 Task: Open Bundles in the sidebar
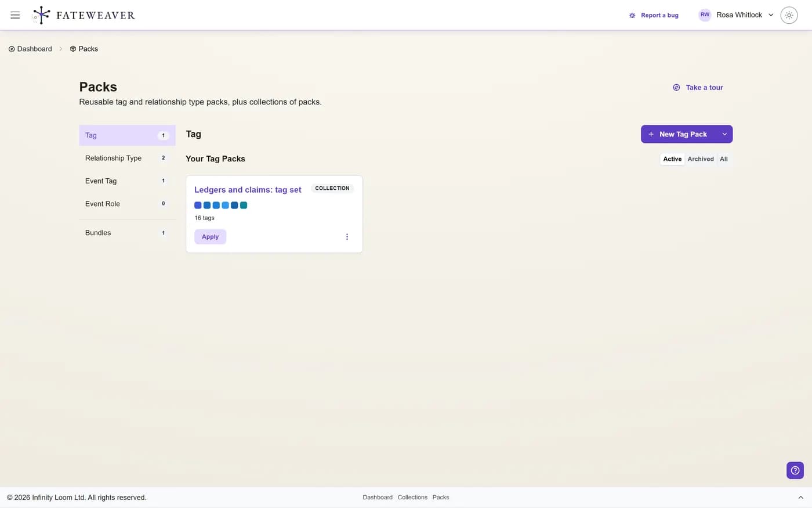pyautogui.click(x=127, y=233)
